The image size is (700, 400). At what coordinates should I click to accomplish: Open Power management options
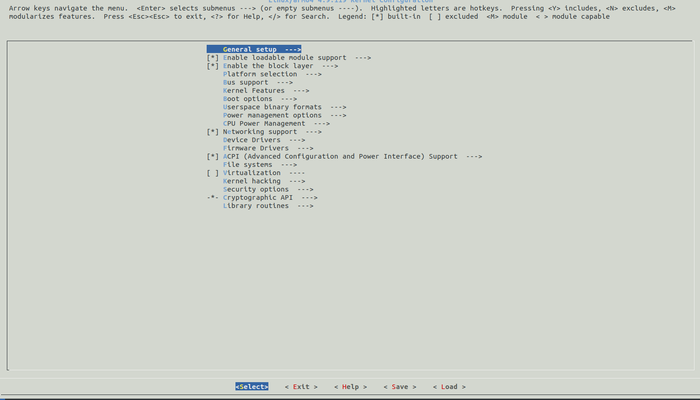pos(284,115)
